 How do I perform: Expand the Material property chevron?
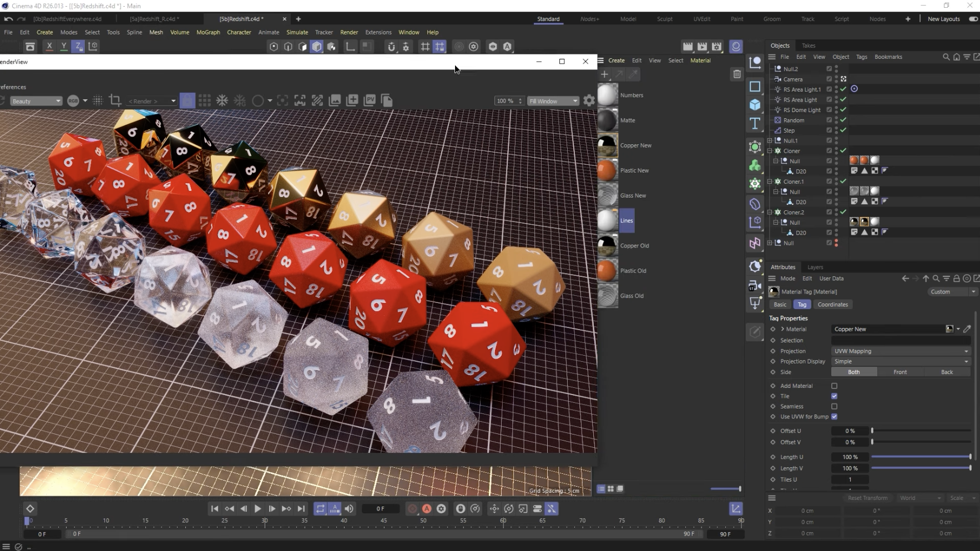coord(782,329)
